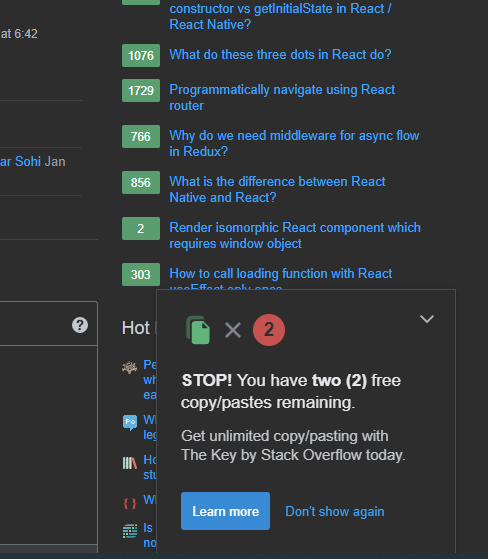Click the Learn more button
Image resolution: width=488 pixels, height=559 pixels.
[x=225, y=511]
